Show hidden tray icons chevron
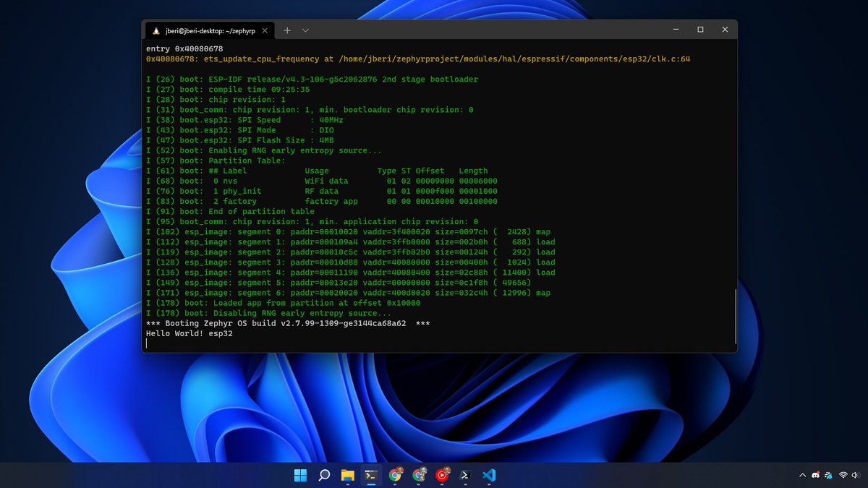868x488 pixels. (x=801, y=475)
